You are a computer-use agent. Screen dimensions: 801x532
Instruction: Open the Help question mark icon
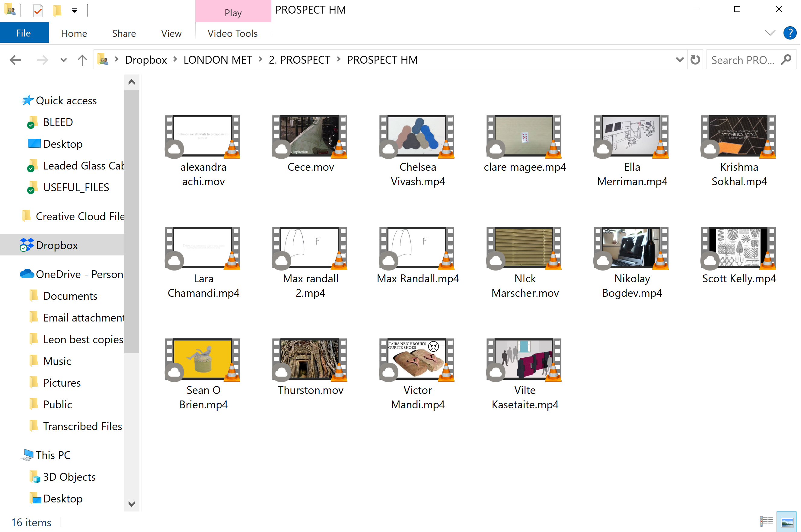(x=790, y=33)
